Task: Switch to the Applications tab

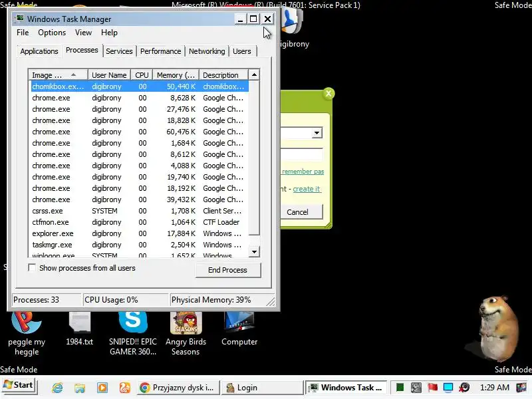Action: click(x=39, y=51)
